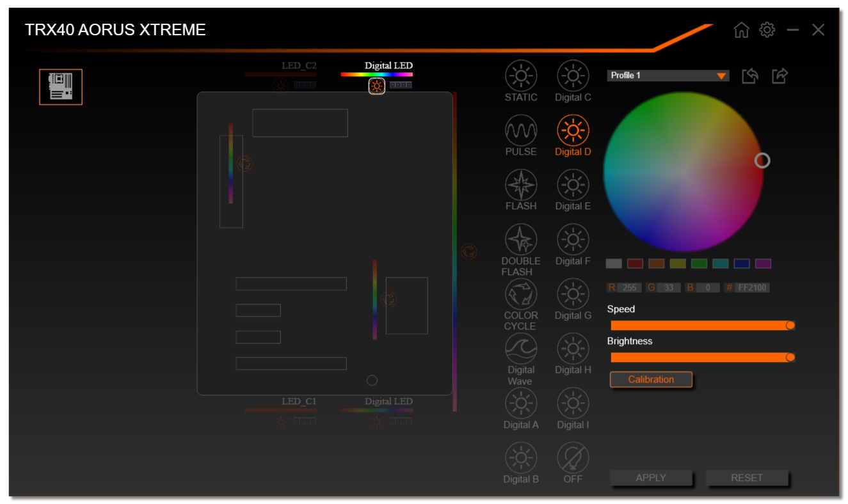Turn lighting OFF with the bulb icon
This screenshot has width=848, height=504.
pos(573,458)
